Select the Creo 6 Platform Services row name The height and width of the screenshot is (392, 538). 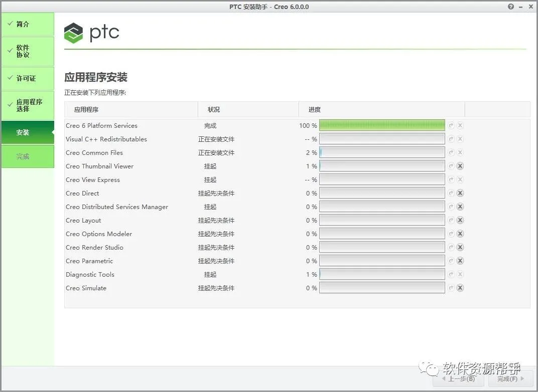[101, 126]
